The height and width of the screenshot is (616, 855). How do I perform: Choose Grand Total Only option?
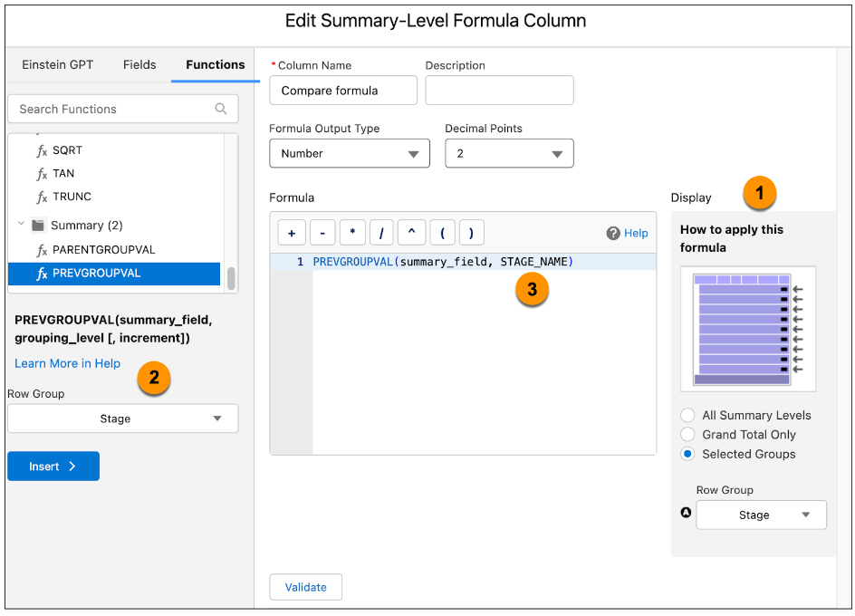(687, 434)
